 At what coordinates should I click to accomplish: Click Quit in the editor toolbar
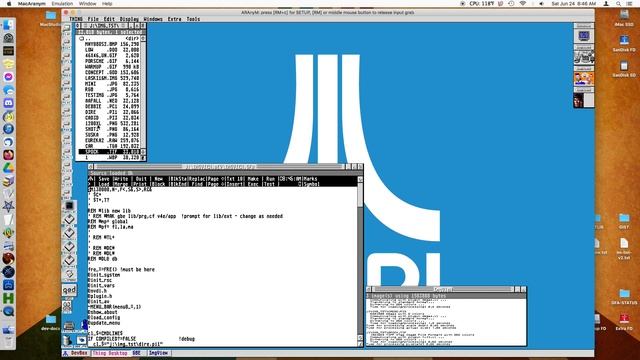coord(141,179)
